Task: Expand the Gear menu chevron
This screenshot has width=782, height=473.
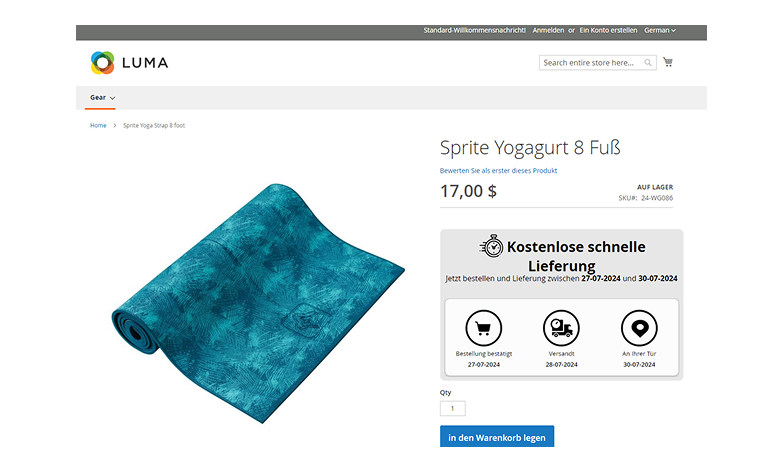Action: coord(112,98)
